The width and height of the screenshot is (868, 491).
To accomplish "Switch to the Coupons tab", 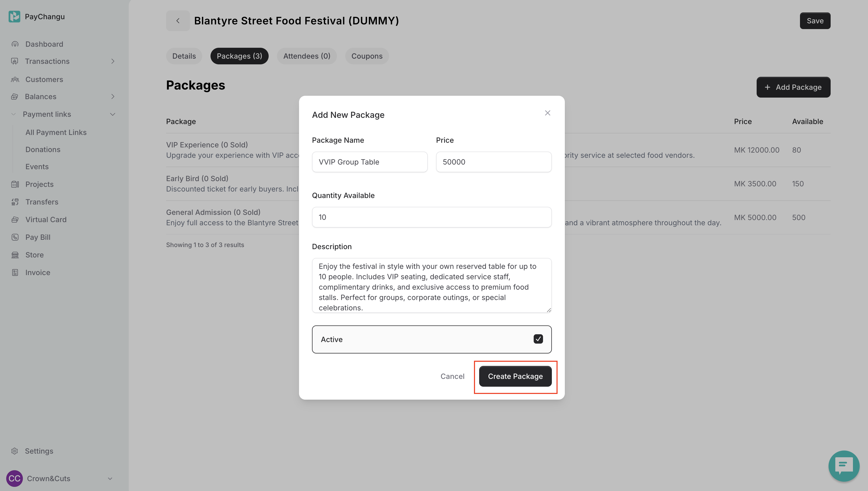I will click(x=367, y=56).
